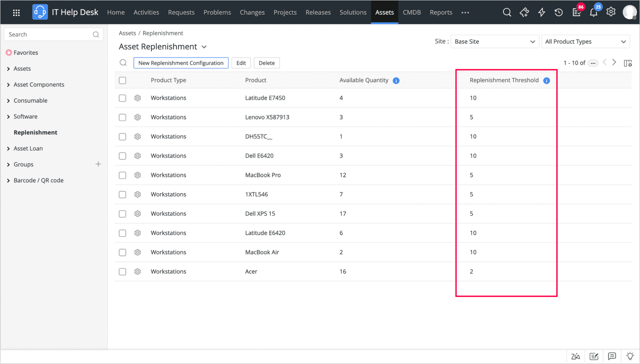Open the Site dropdown showing Base Site
The image size is (640, 364).
495,42
